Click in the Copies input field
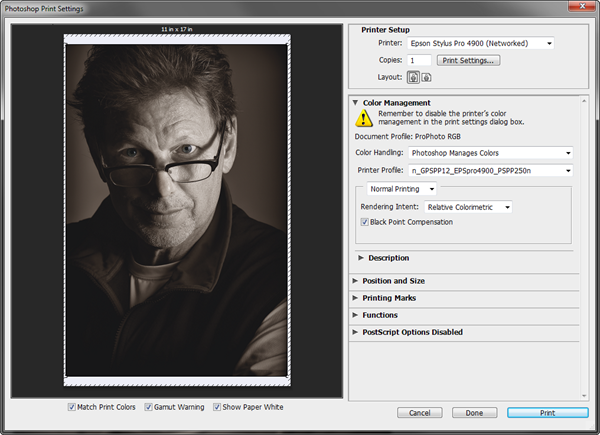Viewport: 600px width, 435px height. tap(419, 61)
